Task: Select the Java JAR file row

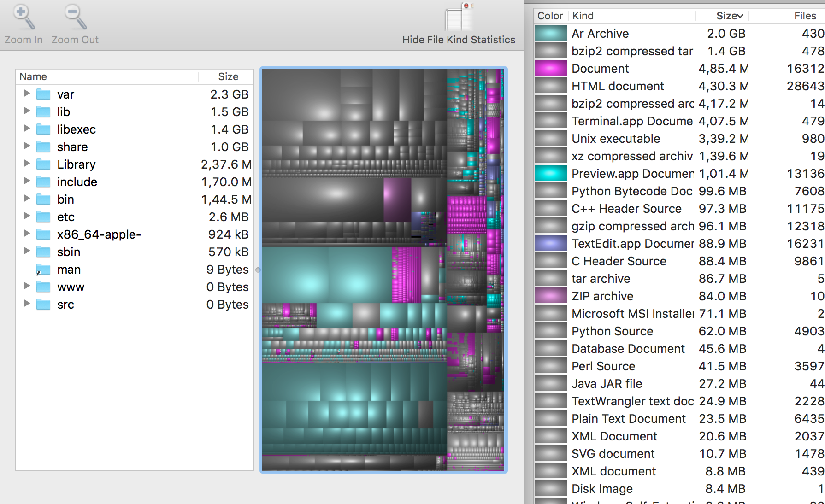Action: [679, 383]
